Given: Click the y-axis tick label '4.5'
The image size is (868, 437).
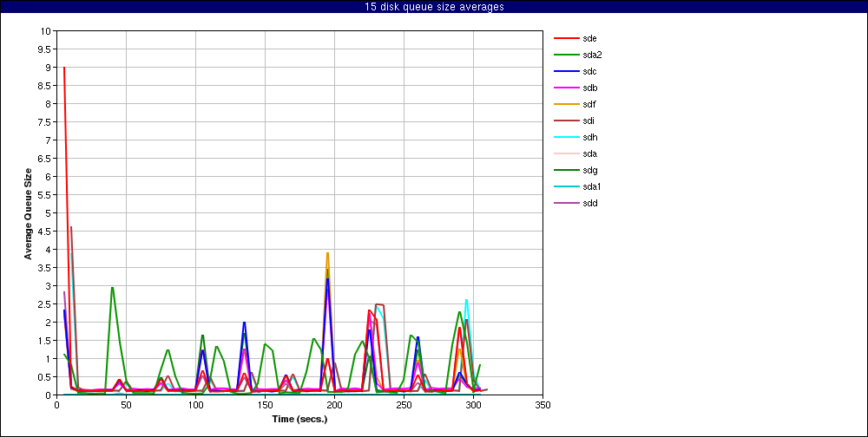Looking at the screenshot, I should coord(45,232).
